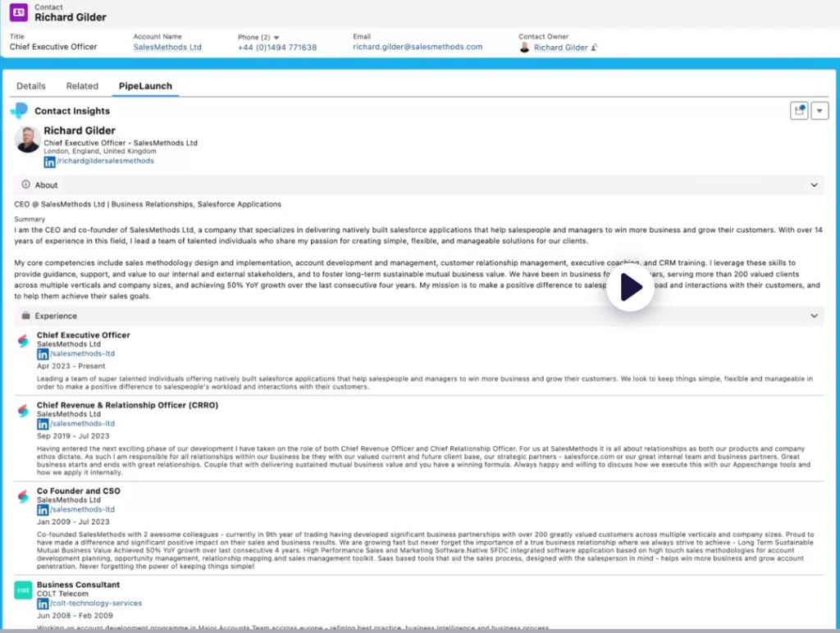Click the LinkedIn icon under Co Founder and CSO
The height and width of the screenshot is (633, 840).
click(43, 509)
